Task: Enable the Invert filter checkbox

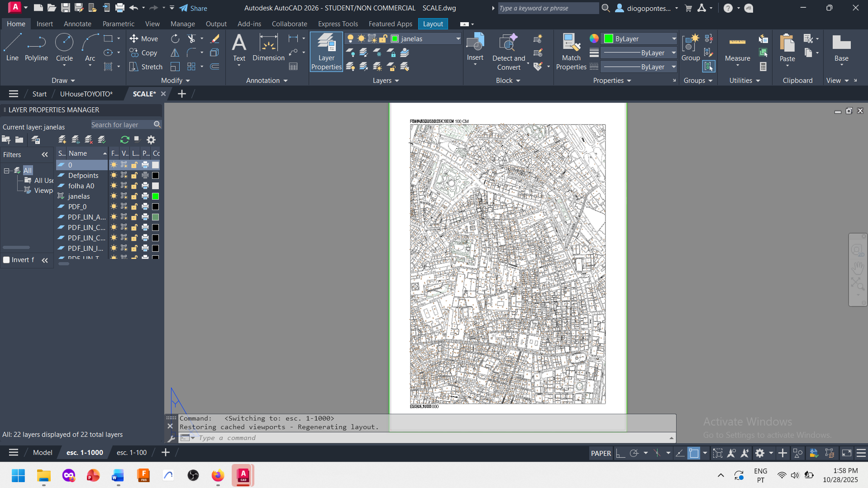Action: click(x=7, y=260)
